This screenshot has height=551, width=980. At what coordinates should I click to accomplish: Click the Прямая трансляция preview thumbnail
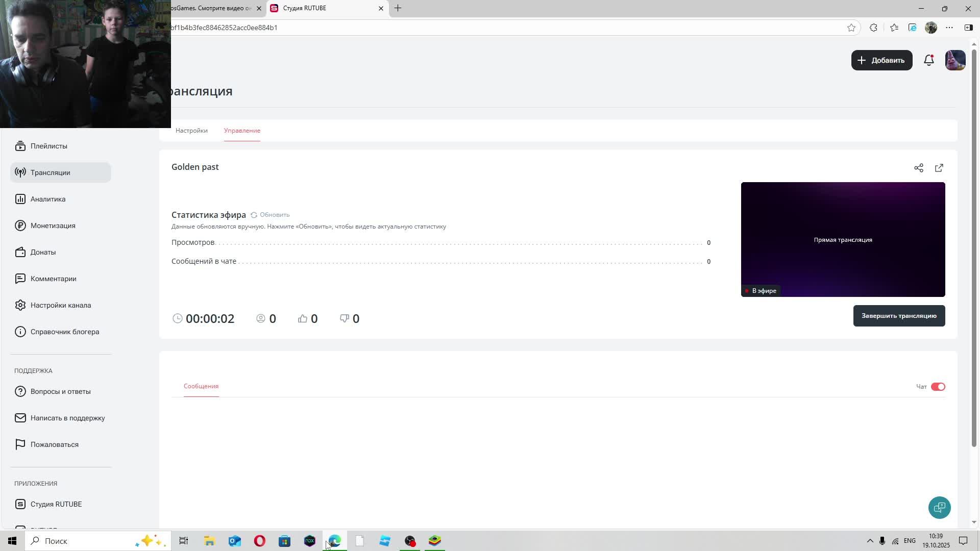pos(843,239)
